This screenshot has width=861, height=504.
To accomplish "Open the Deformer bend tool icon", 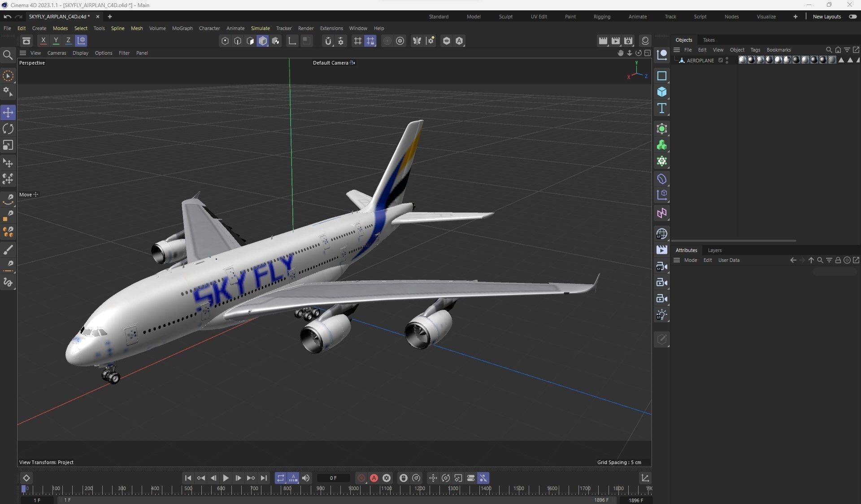I will click(x=661, y=179).
